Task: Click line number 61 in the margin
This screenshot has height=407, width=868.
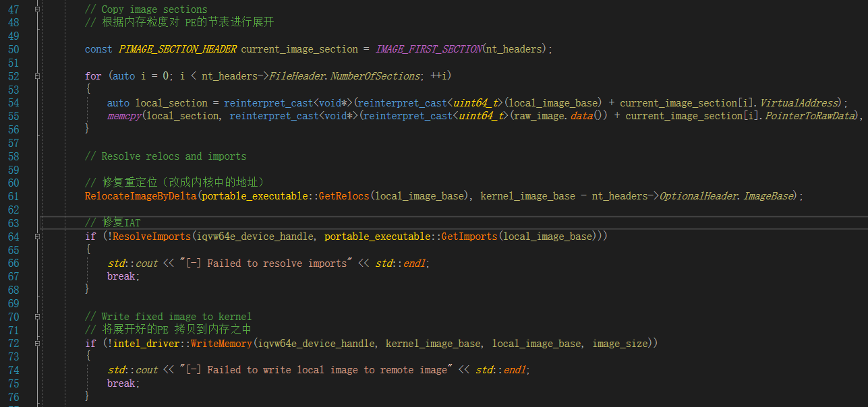Action: [x=13, y=196]
